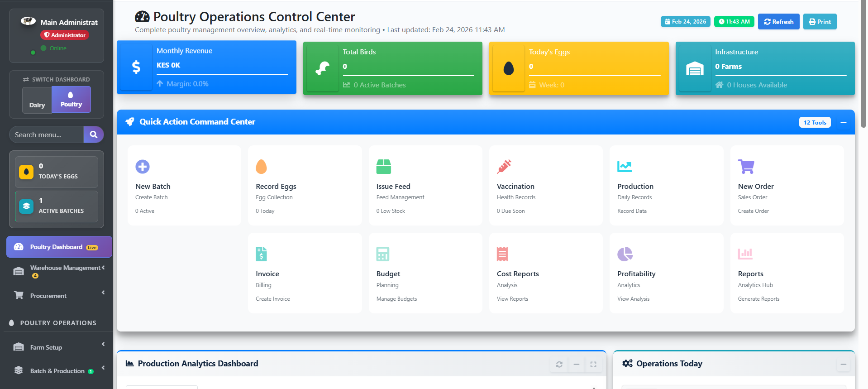Click the Search menu input field
Viewport: 868px width, 389px height.
tap(46, 134)
